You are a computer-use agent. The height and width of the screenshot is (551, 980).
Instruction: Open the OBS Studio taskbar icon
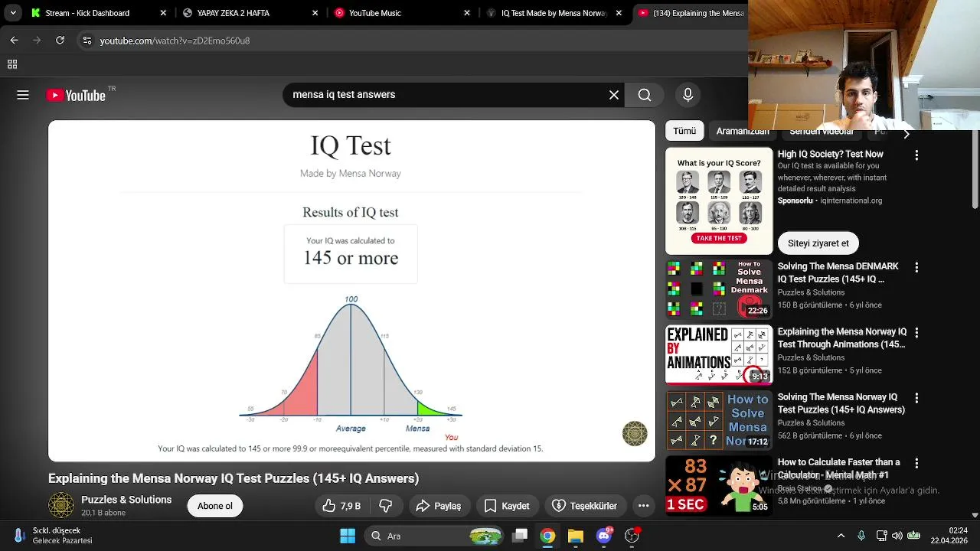coord(632,536)
